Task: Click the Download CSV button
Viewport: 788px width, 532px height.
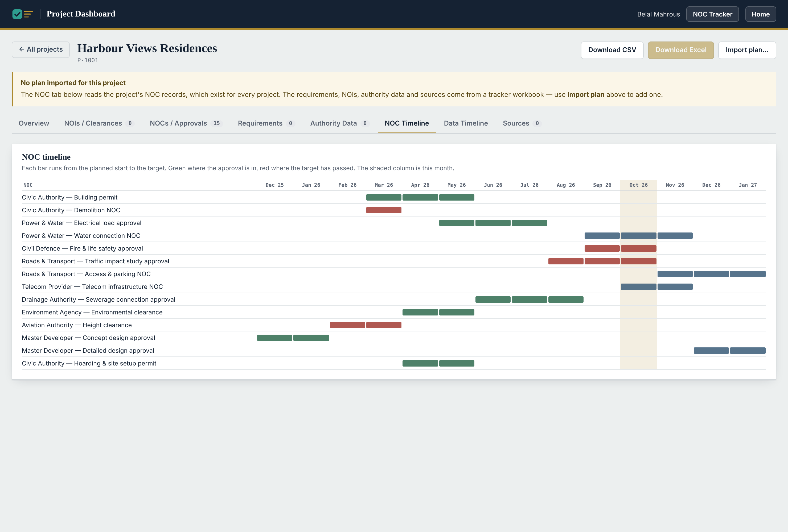Action: coord(612,50)
